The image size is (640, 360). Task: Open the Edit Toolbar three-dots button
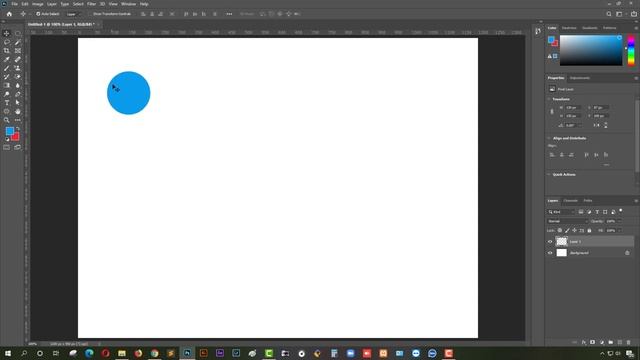[18, 120]
